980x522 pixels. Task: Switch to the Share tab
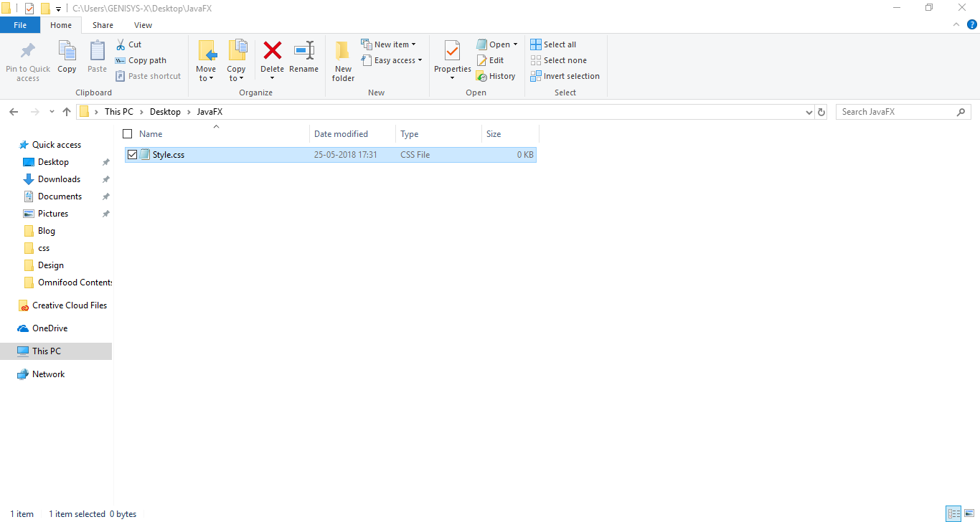(103, 25)
